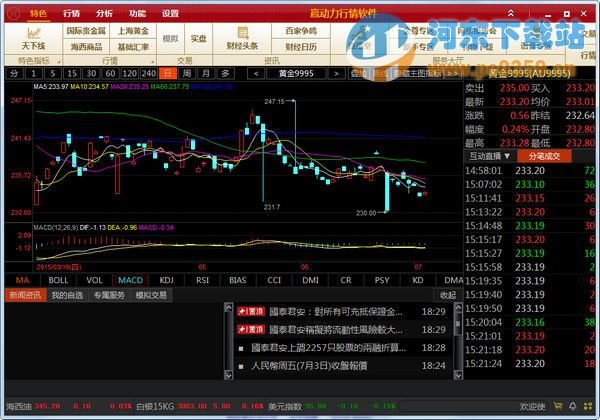Select the 月 monthly period
The height and width of the screenshot is (420, 600).
[206, 73]
